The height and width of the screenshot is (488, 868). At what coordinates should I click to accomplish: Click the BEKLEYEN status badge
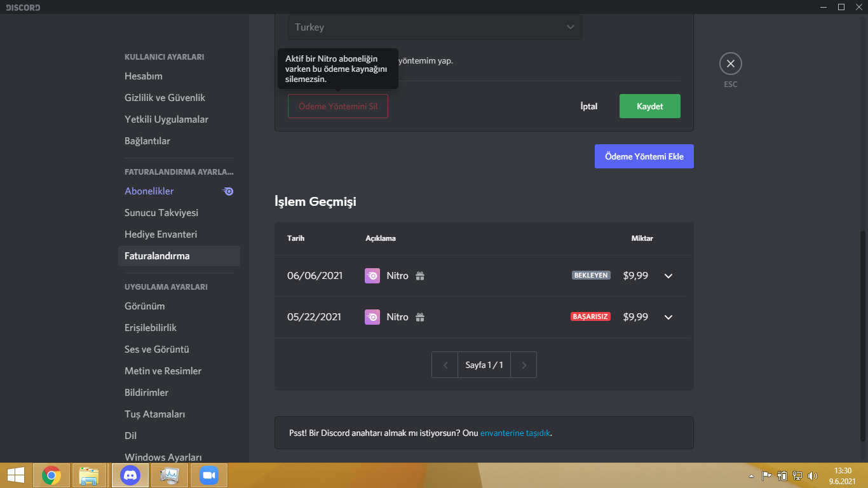pos(591,276)
